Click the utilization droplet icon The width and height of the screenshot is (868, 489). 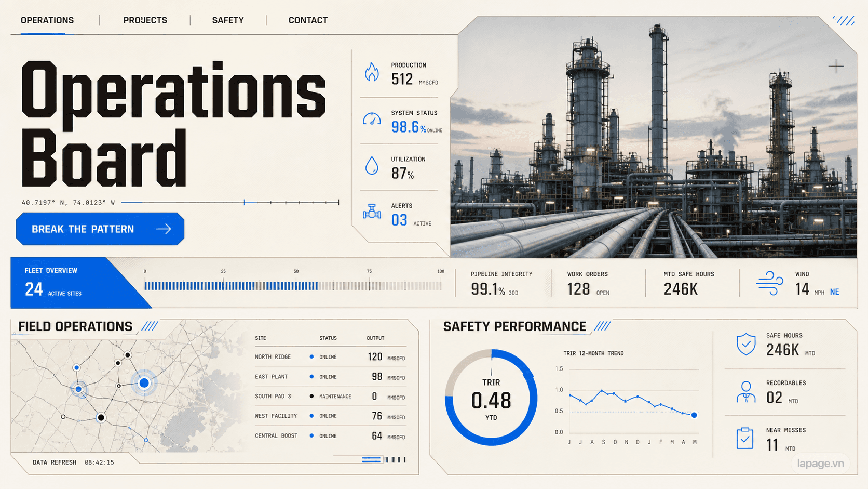372,165
